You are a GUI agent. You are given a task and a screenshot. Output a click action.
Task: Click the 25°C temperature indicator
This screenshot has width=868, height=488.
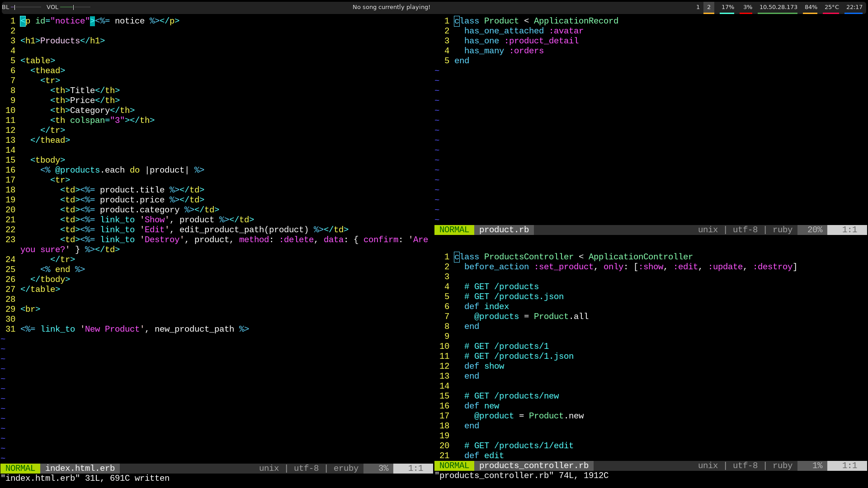[831, 7]
